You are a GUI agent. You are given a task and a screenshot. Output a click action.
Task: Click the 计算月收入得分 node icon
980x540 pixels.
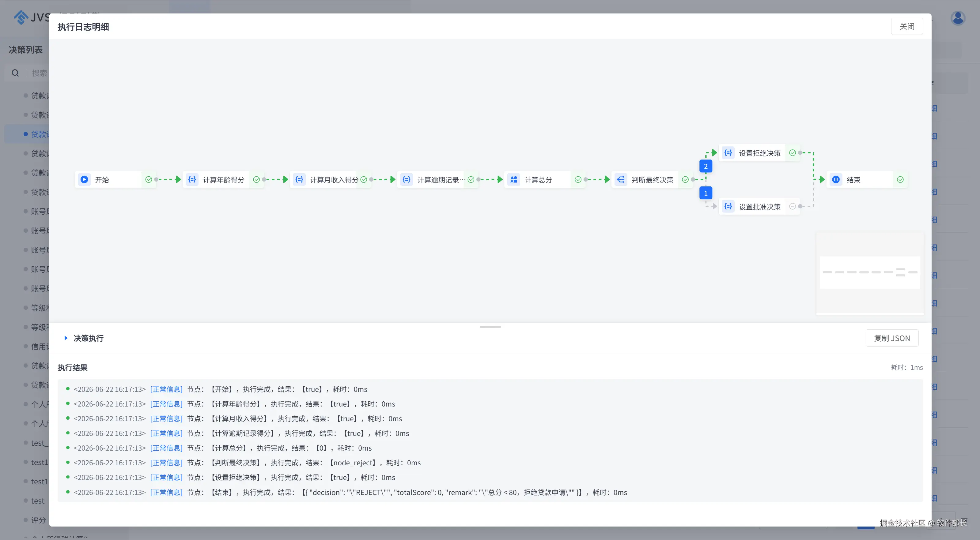[299, 179]
